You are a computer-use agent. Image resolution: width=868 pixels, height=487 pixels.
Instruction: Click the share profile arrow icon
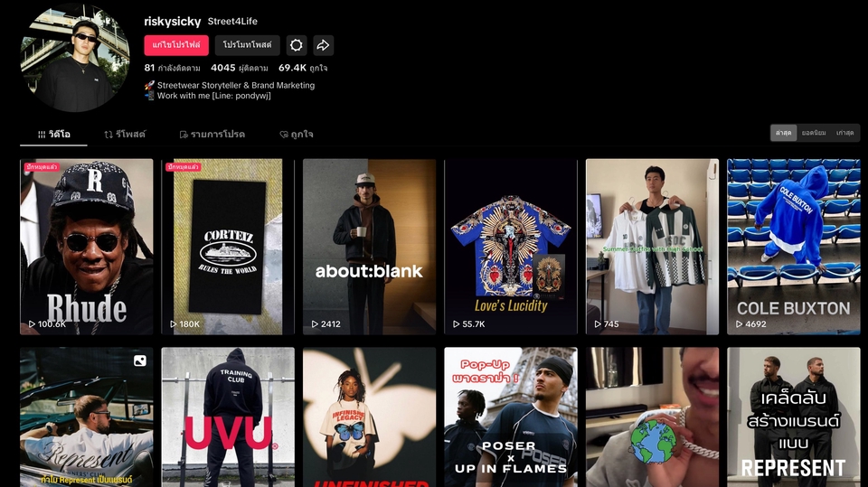(x=324, y=45)
